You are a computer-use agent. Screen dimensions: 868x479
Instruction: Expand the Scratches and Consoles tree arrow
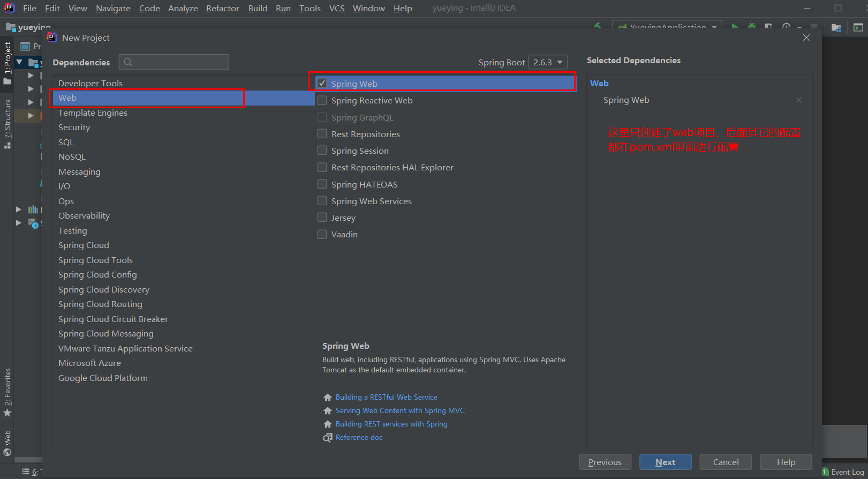[19, 222]
